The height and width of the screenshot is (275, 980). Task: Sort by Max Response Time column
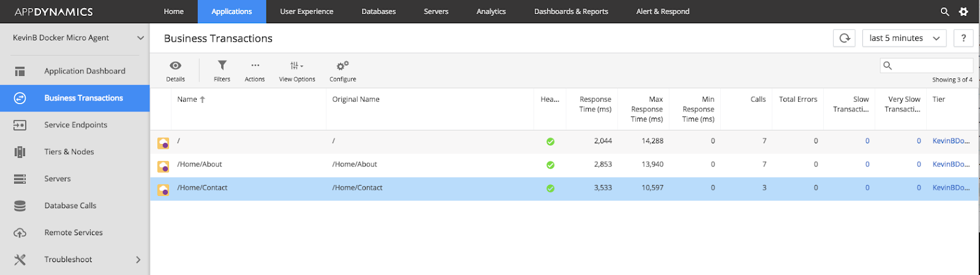647,109
